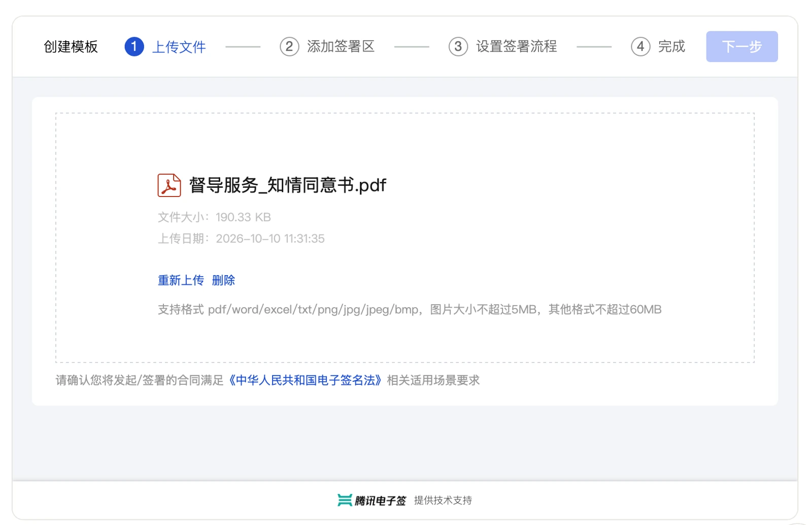Select step 2 circle 添加签署区
Screen dimensions: 812x525
coord(289,47)
